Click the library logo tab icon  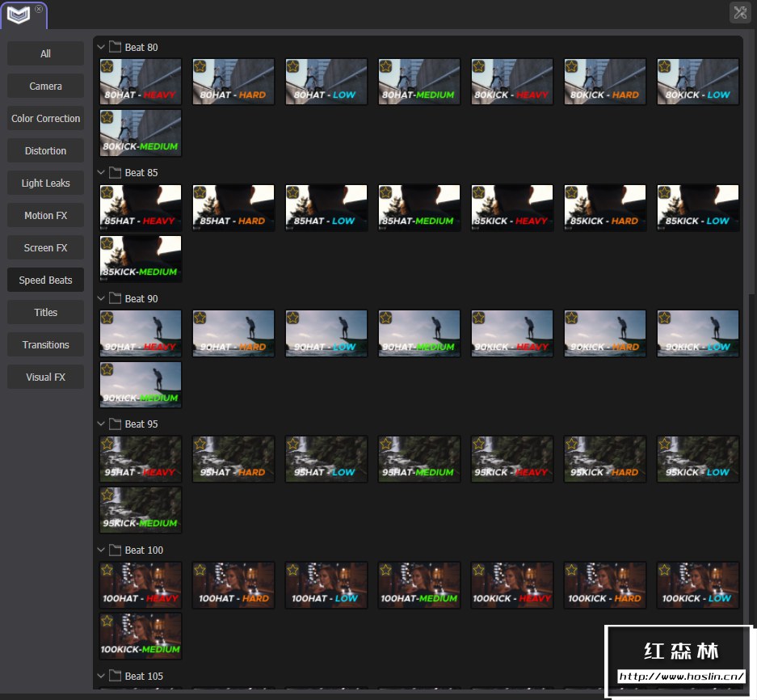(x=19, y=15)
